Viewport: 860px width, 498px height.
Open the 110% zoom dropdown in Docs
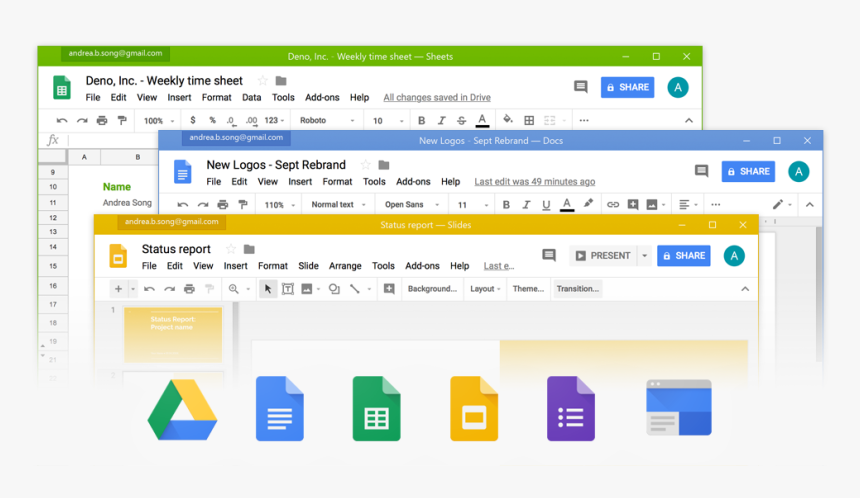(280, 205)
